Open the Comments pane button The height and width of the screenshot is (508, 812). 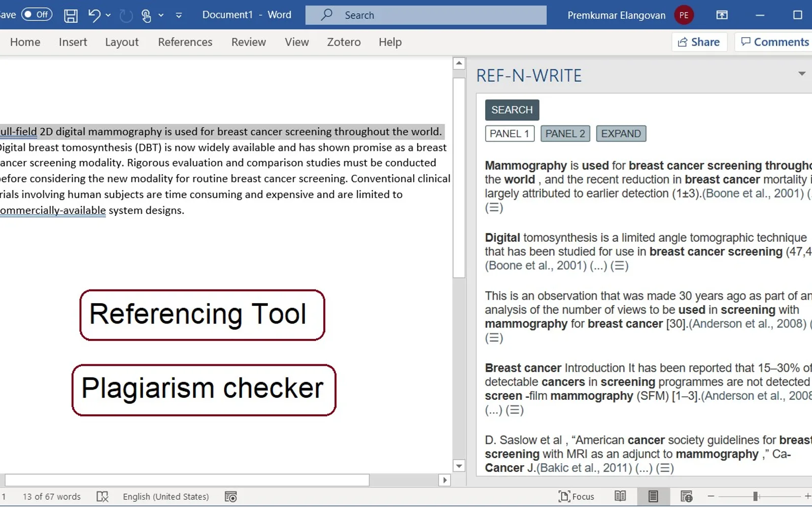pos(774,42)
